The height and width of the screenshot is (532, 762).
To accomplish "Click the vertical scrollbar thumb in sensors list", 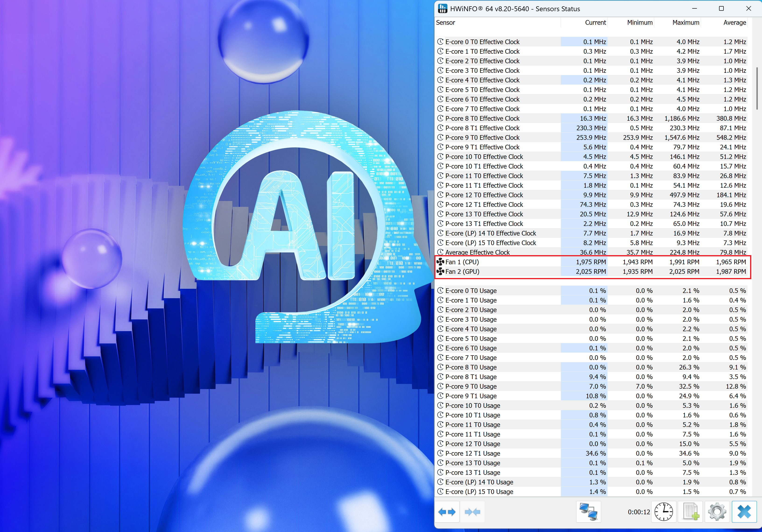I will coord(757,88).
